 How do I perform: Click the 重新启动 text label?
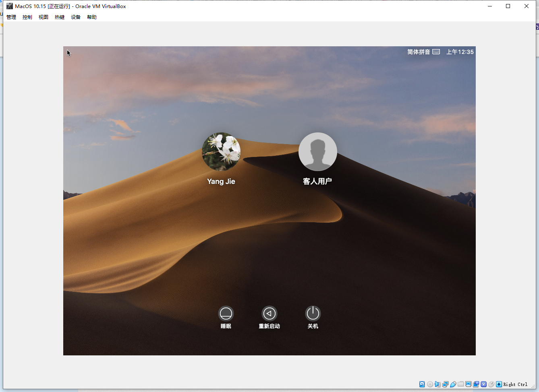tap(269, 326)
